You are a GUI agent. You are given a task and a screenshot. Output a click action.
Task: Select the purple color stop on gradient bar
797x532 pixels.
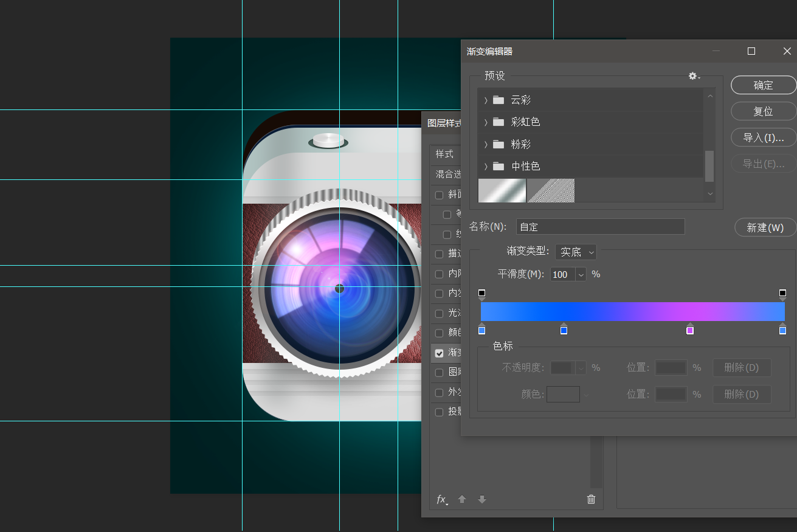(690, 330)
